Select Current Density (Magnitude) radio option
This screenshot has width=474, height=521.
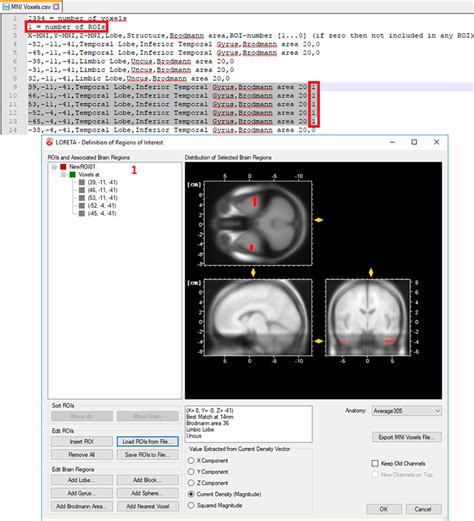tap(191, 494)
